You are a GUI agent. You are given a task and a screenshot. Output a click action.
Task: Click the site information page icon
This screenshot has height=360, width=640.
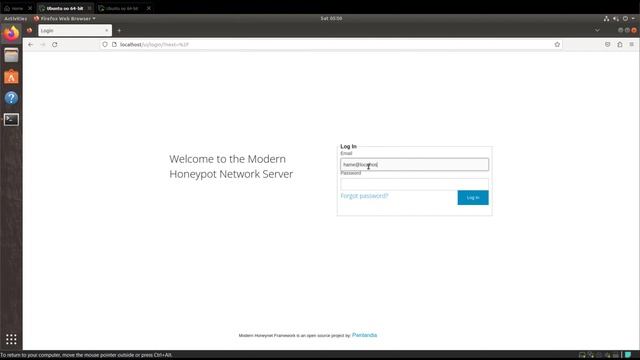click(114, 44)
